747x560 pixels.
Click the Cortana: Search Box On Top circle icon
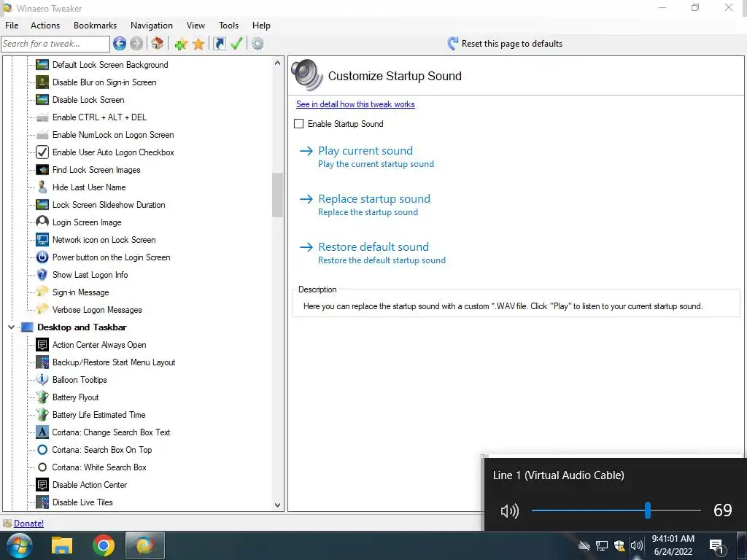[x=42, y=450]
